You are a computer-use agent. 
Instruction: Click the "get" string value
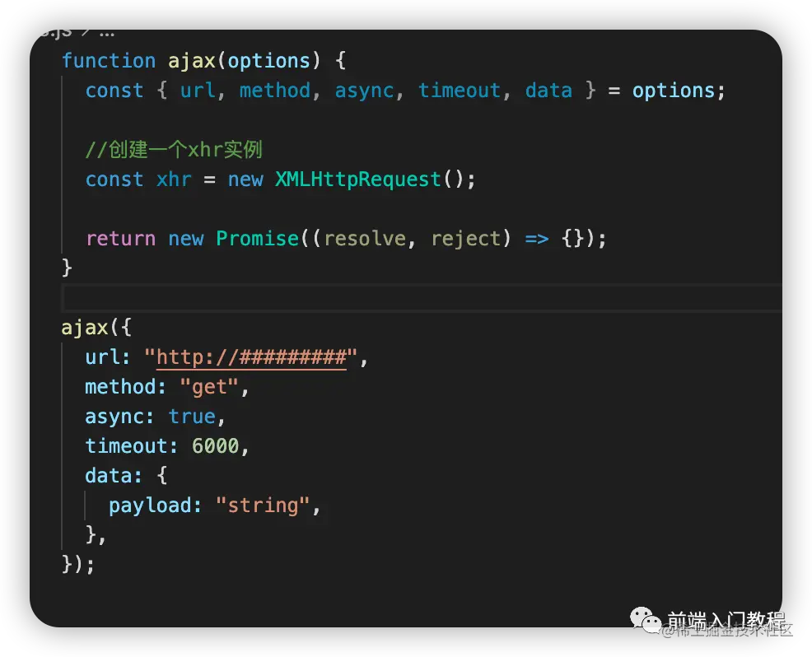[x=209, y=387]
